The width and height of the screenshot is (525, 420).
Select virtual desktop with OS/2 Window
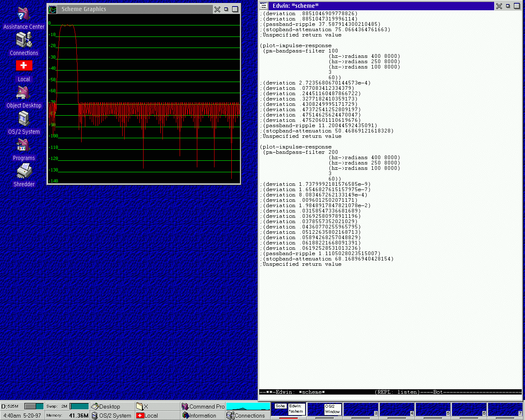[325, 409]
